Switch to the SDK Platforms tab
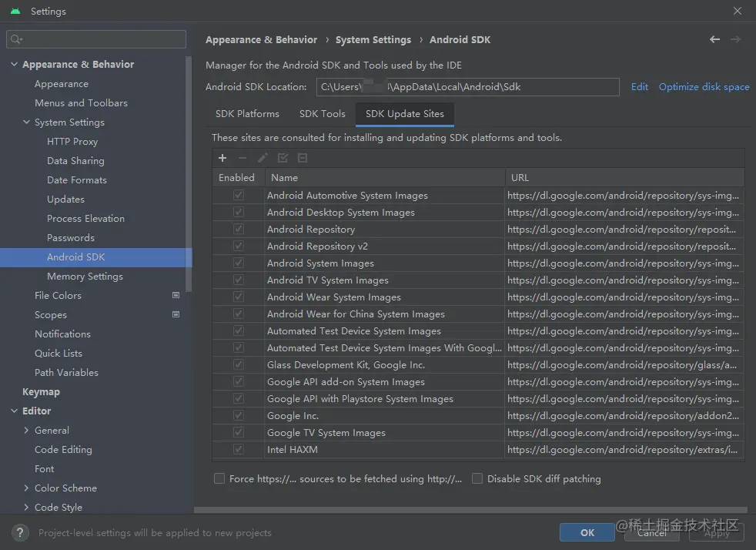 point(247,114)
